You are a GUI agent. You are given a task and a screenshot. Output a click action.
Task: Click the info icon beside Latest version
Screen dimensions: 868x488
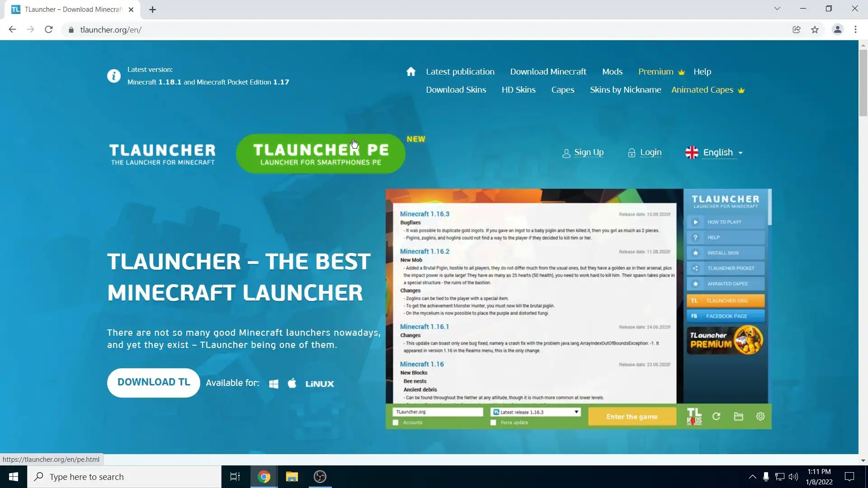pos(113,76)
